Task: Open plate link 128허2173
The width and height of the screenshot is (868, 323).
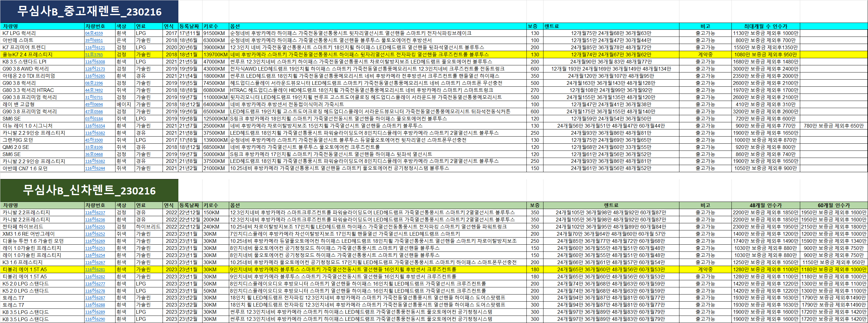Action: (x=95, y=69)
